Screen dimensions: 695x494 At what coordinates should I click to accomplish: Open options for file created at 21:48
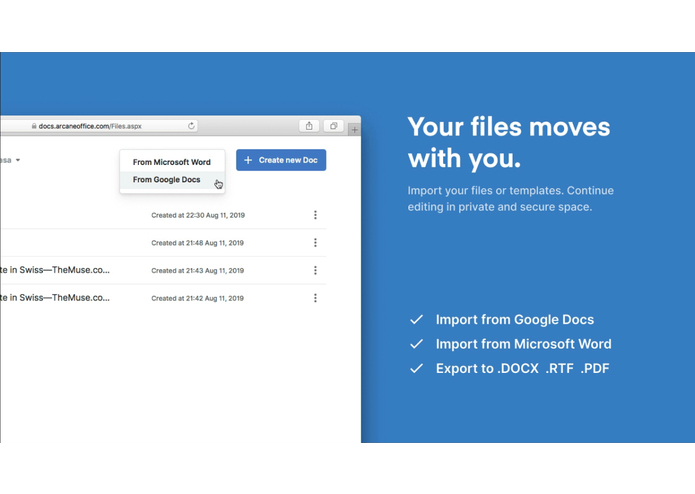pyautogui.click(x=315, y=242)
